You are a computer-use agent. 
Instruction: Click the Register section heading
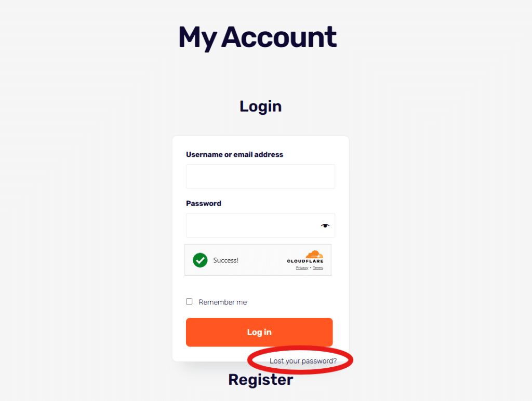[261, 380]
